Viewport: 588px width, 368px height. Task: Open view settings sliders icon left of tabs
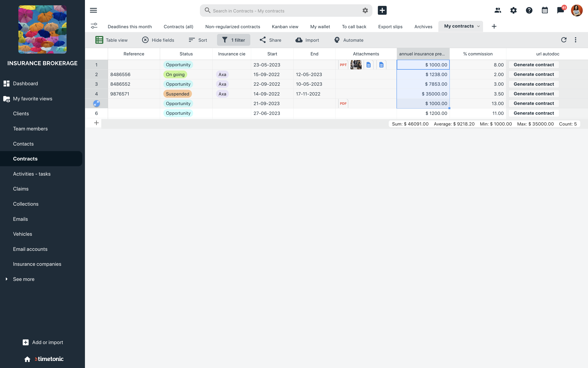[x=94, y=26]
